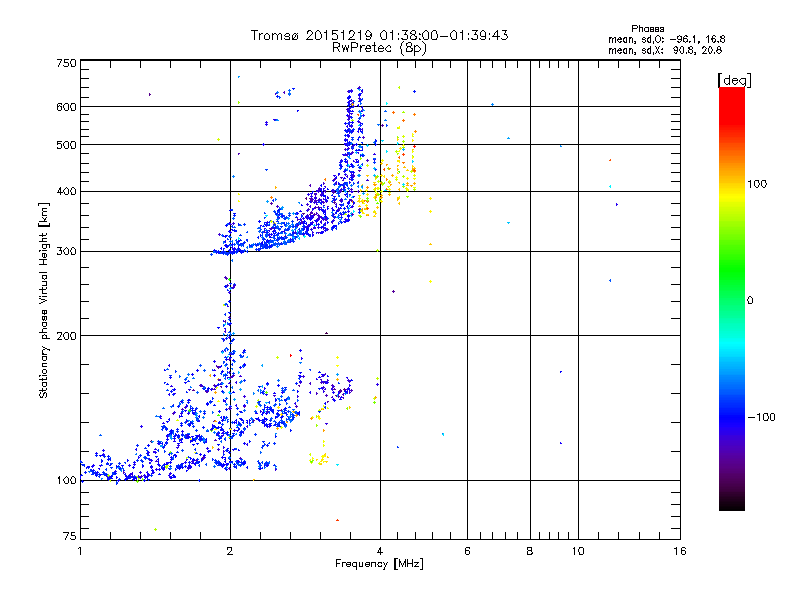Click the y-axis tick label "200"

[x=66, y=336]
